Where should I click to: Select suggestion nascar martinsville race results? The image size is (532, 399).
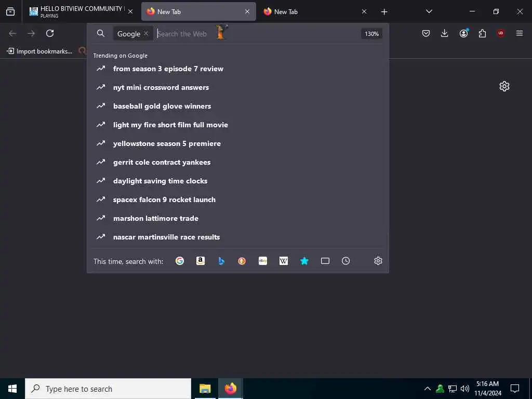coord(237,237)
